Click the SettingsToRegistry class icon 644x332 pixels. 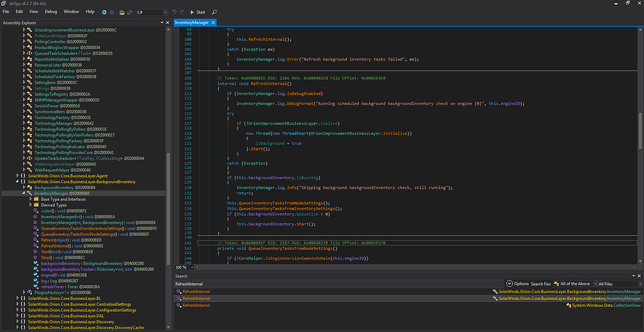(x=30, y=94)
